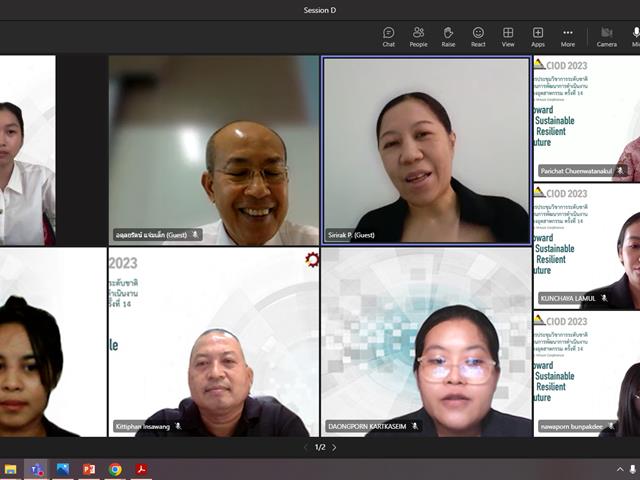Select the smiling bald man's video tile
The width and height of the screenshot is (640, 480).
(213, 151)
